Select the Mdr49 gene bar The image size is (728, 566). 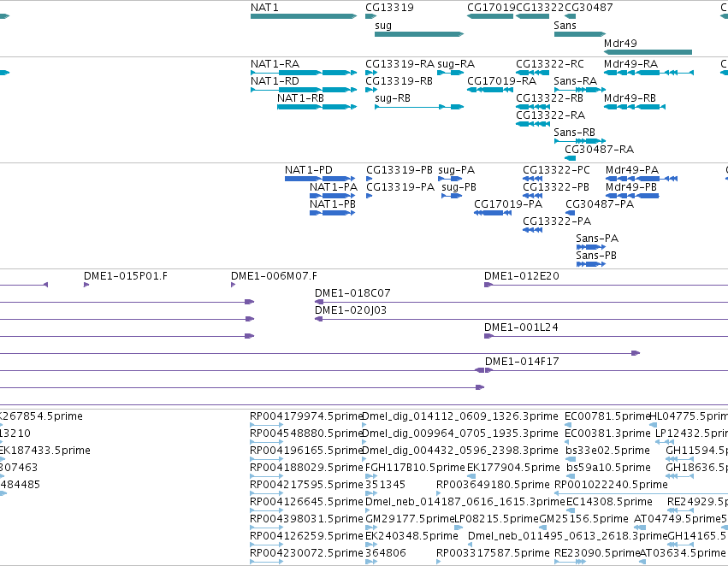coord(648,52)
